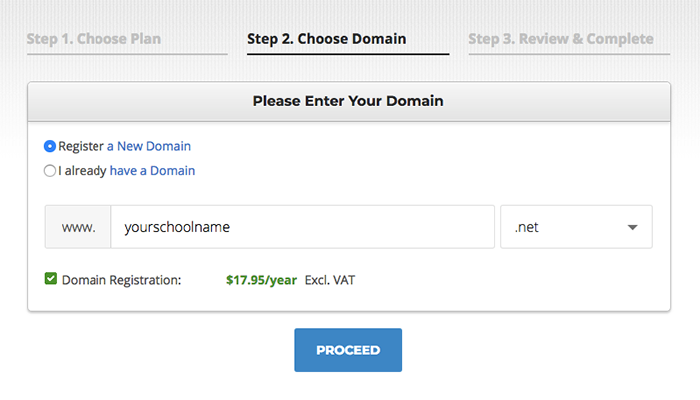
Task: Click the "a New Domain" link
Action: pos(149,146)
